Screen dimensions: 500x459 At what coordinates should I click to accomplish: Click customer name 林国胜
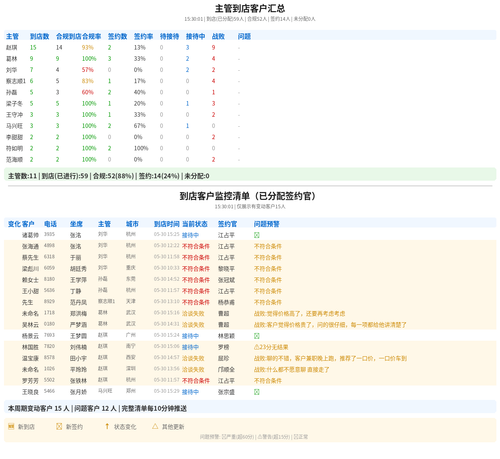30,347
